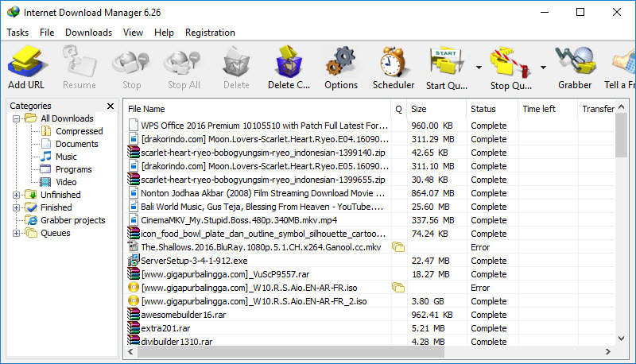Click the horizontal scrollbar left arrow

click(130, 352)
